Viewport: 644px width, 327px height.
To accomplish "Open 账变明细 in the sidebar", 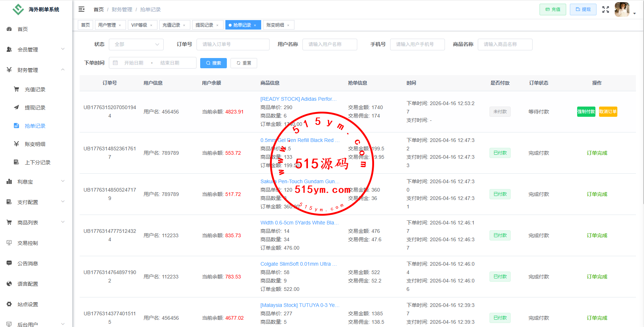I will [35, 144].
